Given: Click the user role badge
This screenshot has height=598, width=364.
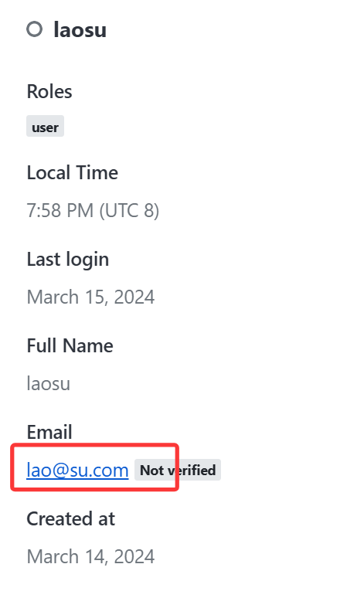Looking at the screenshot, I should click(x=45, y=126).
